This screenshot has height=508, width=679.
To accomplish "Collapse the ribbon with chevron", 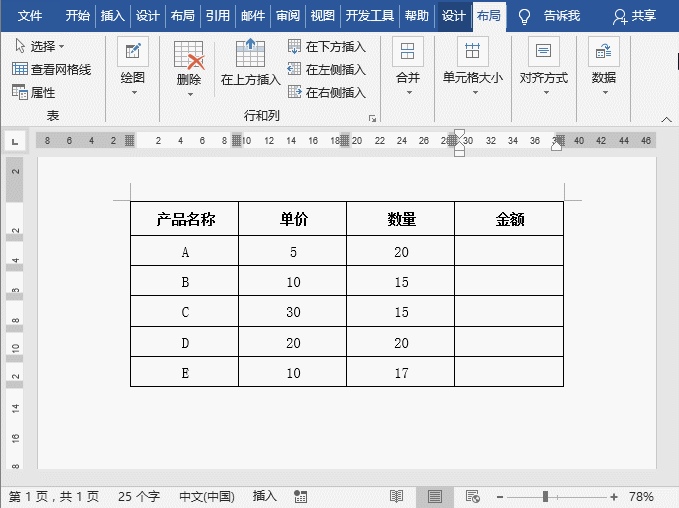I will click(x=666, y=119).
